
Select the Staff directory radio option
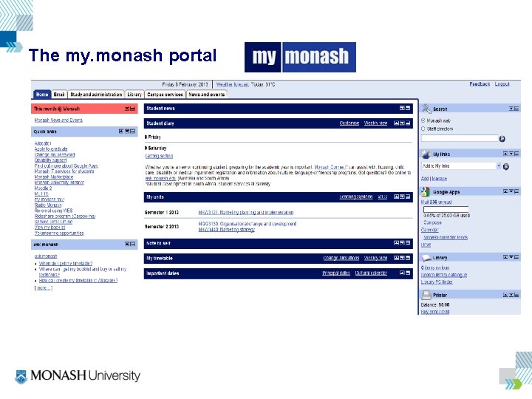click(x=423, y=129)
